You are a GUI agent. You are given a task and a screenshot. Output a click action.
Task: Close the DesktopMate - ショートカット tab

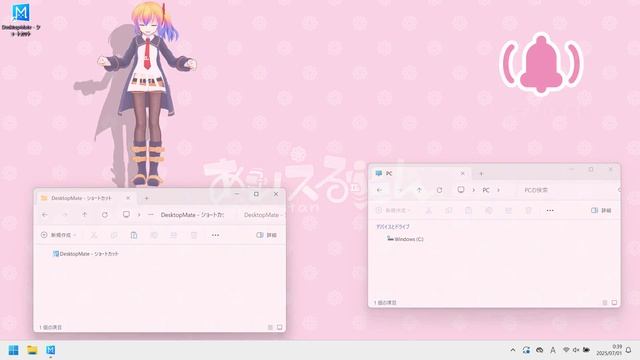point(128,198)
